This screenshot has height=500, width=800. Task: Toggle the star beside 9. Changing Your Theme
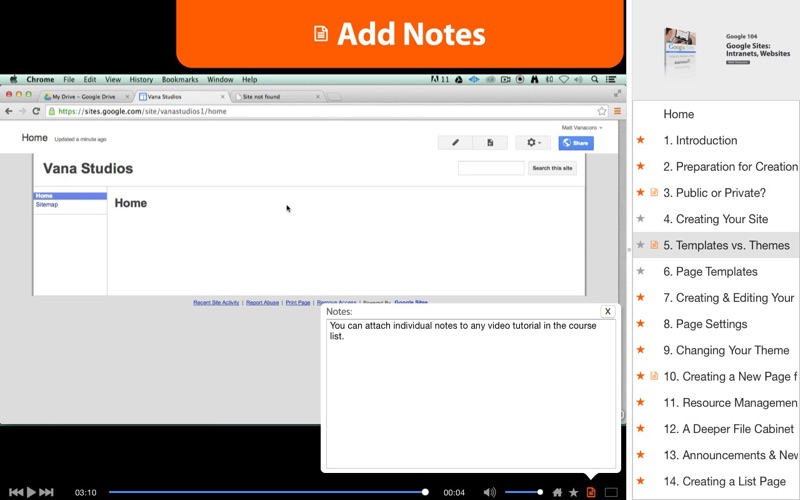click(x=641, y=350)
